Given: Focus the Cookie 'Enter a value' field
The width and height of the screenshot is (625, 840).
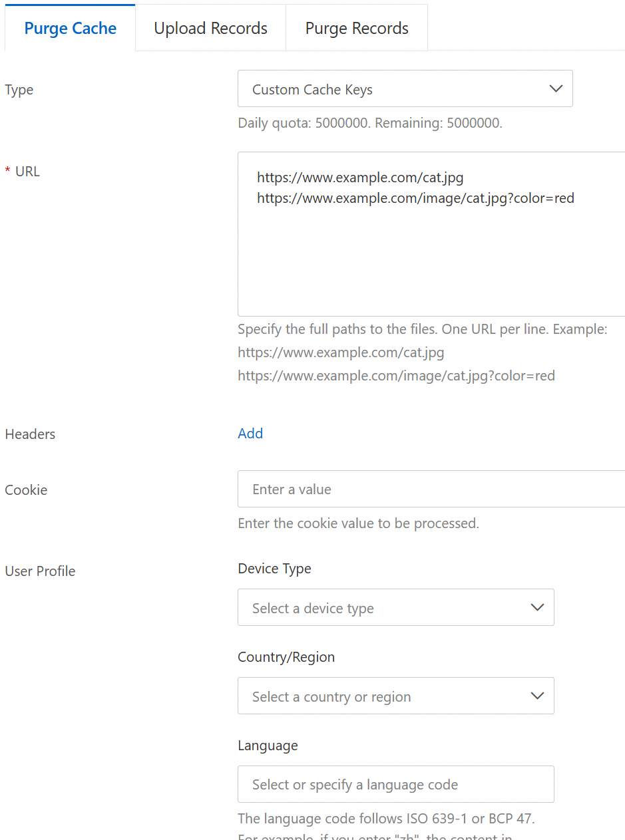Looking at the screenshot, I should tap(431, 490).
